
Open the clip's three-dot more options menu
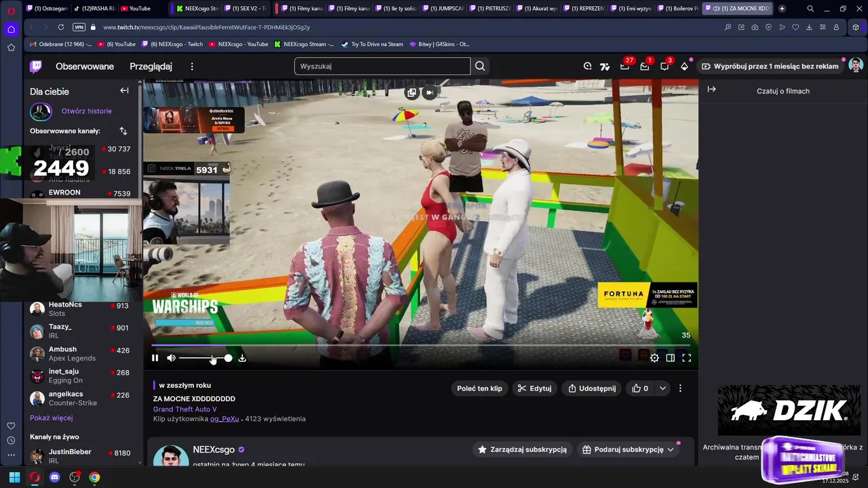tap(680, 388)
